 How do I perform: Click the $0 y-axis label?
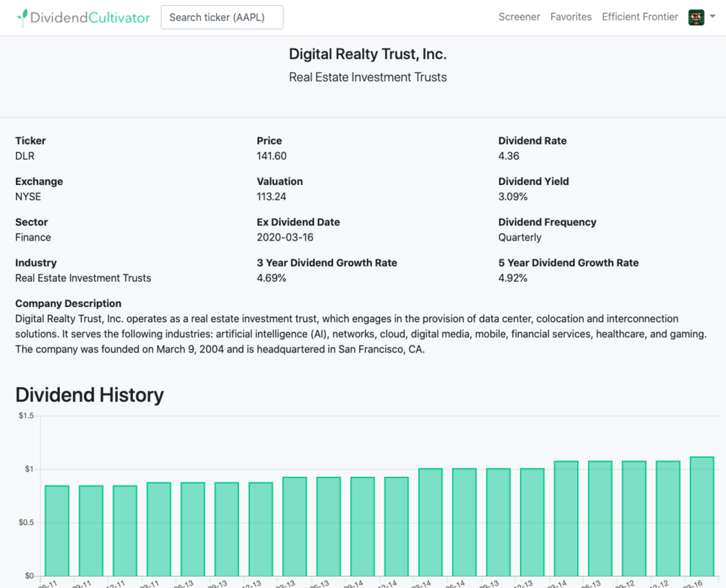tap(30, 576)
